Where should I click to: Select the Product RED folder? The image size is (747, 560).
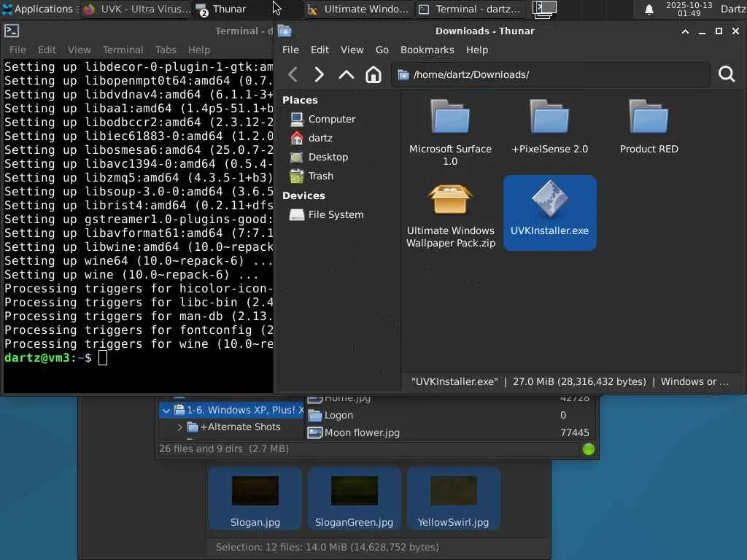(649, 127)
